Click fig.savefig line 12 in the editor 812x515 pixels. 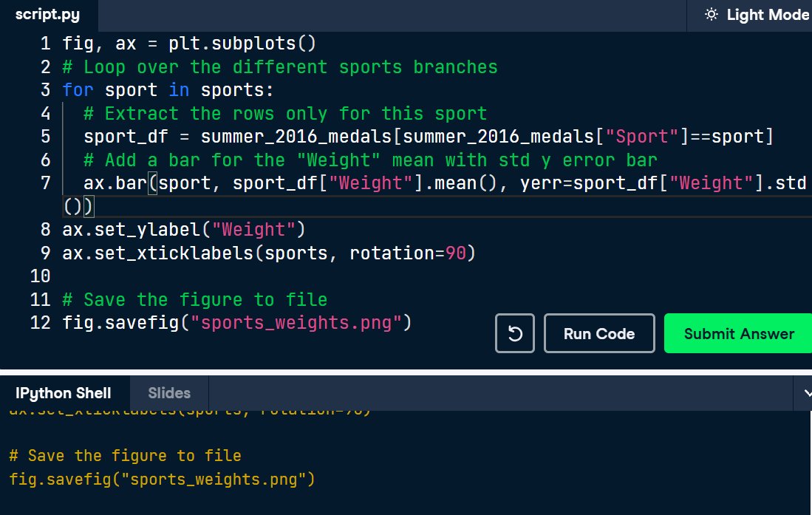236,323
